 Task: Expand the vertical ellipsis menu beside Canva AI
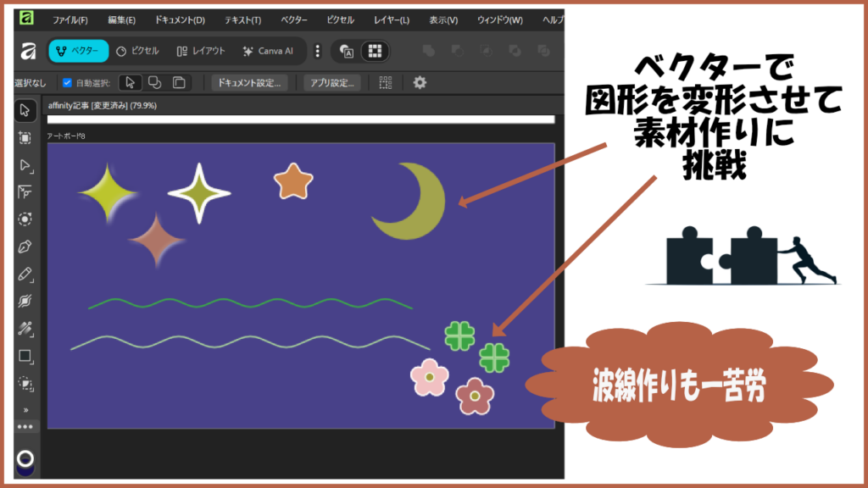point(317,51)
